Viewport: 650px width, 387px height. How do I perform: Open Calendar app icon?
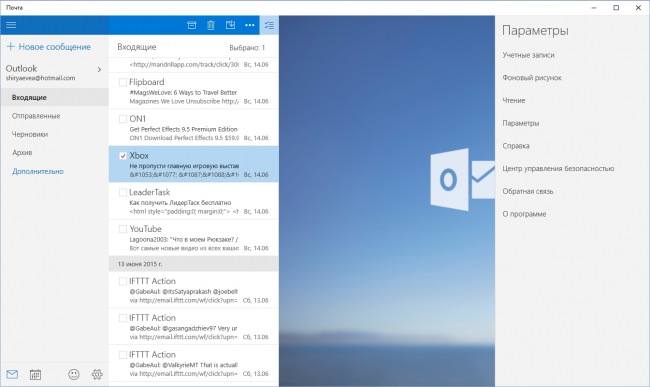pos(35,375)
